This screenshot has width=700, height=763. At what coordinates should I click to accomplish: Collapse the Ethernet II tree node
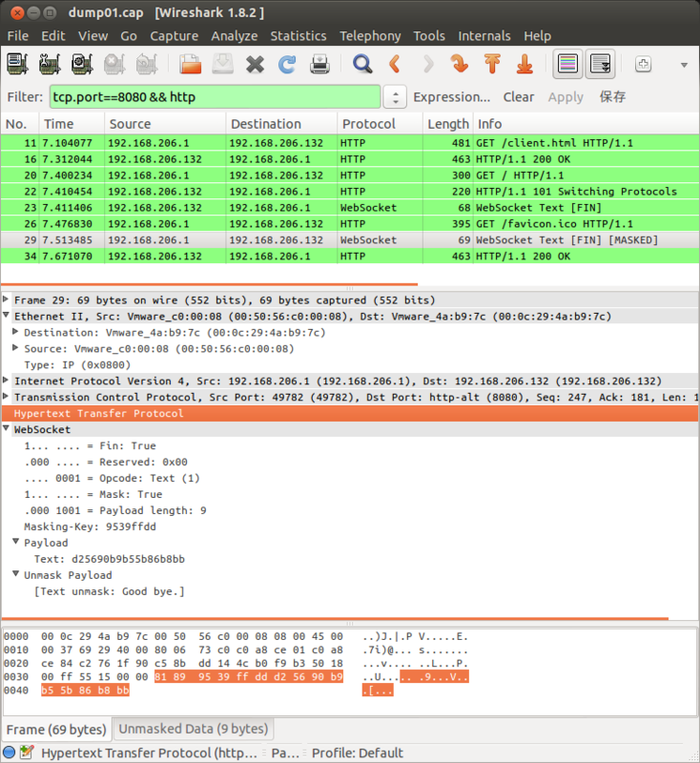pyautogui.click(x=6, y=315)
